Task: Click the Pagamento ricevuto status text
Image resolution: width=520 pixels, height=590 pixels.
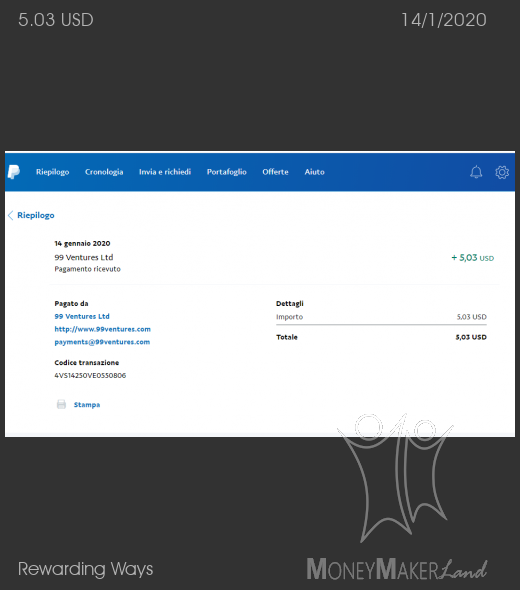Action: (87, 269)
